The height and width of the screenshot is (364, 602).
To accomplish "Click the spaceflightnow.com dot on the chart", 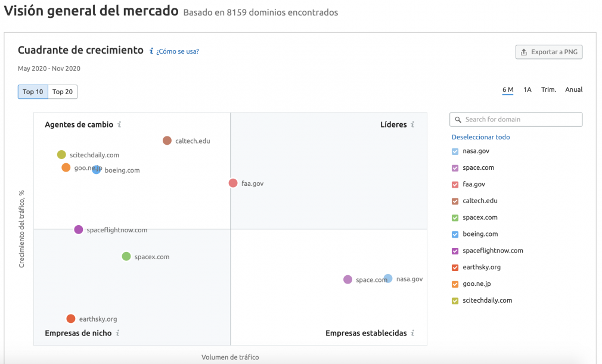I will tap(78, 229).
